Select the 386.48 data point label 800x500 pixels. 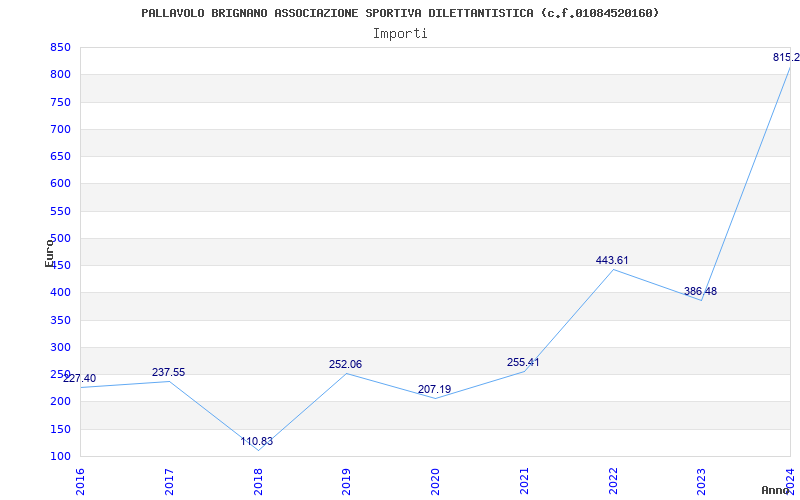pyautogui.click(x=700, y=292)
